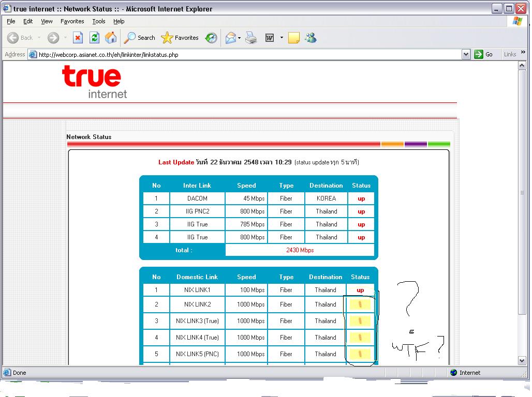This screenshot has width=532, height=397.
Task: Click the Internet zone globe icon
Action: (454, 373)
